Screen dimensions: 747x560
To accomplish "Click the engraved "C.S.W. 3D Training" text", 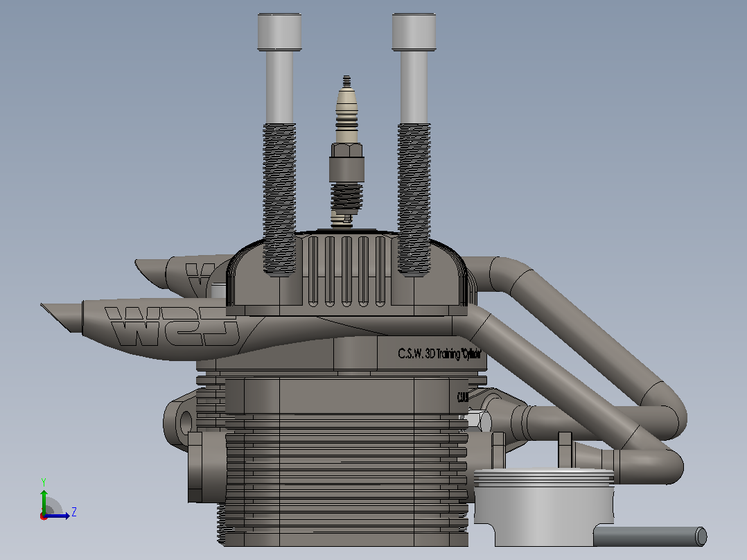I will (429, 353).
